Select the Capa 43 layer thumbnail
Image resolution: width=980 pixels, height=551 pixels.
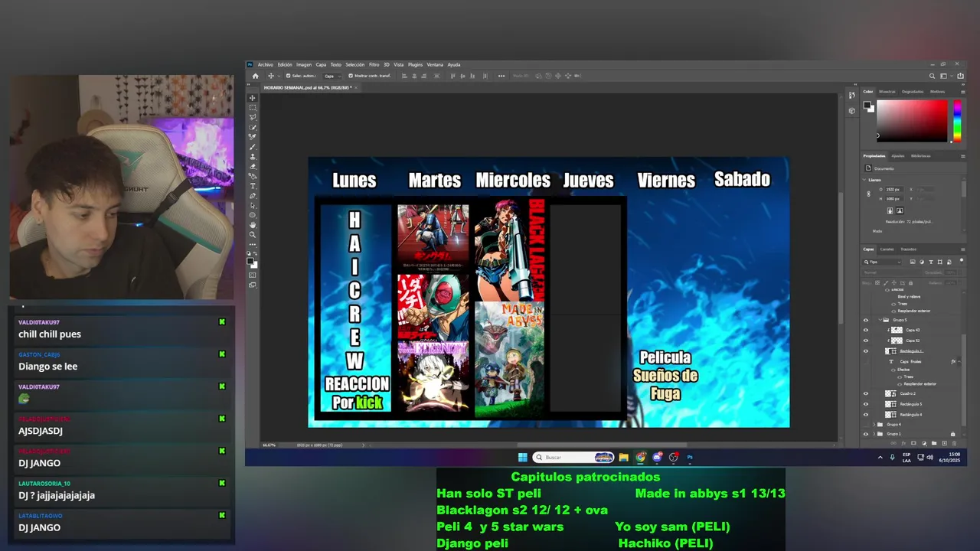click(x=897, y=330)
